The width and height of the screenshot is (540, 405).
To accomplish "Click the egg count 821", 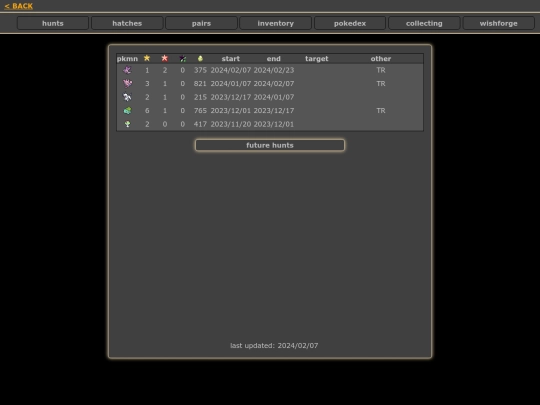I will click(x=200, y=84).
